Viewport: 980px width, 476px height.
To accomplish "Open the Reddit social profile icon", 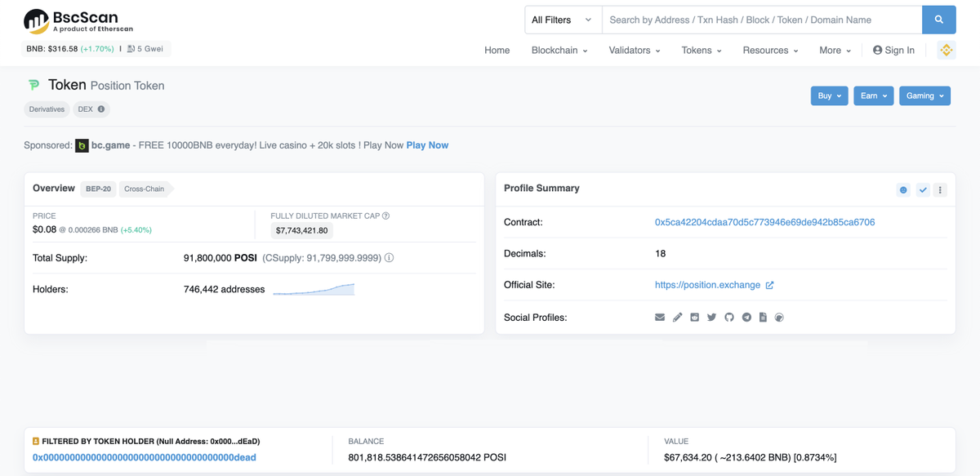I will pos(695,317).
